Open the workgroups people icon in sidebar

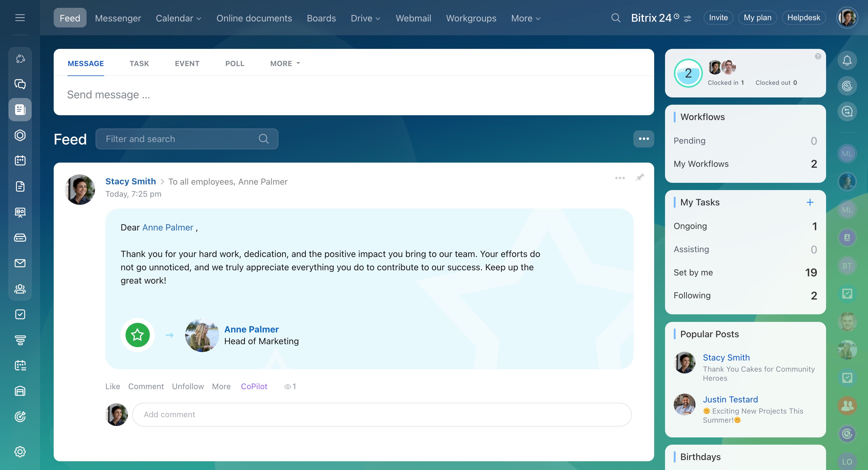(20, 289)
